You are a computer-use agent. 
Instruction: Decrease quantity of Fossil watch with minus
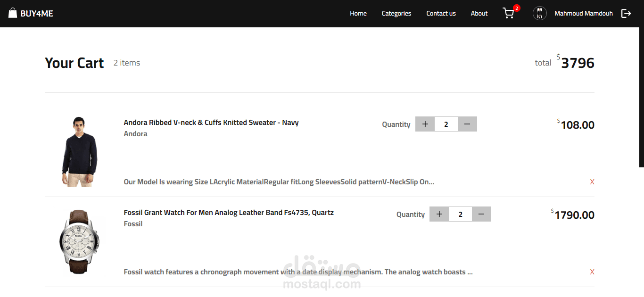pyautogui.click(x=481, y=214)
